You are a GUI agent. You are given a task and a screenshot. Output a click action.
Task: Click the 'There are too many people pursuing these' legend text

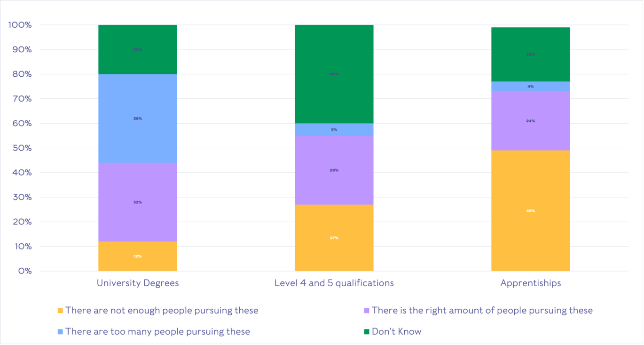[x=157, y=332]
